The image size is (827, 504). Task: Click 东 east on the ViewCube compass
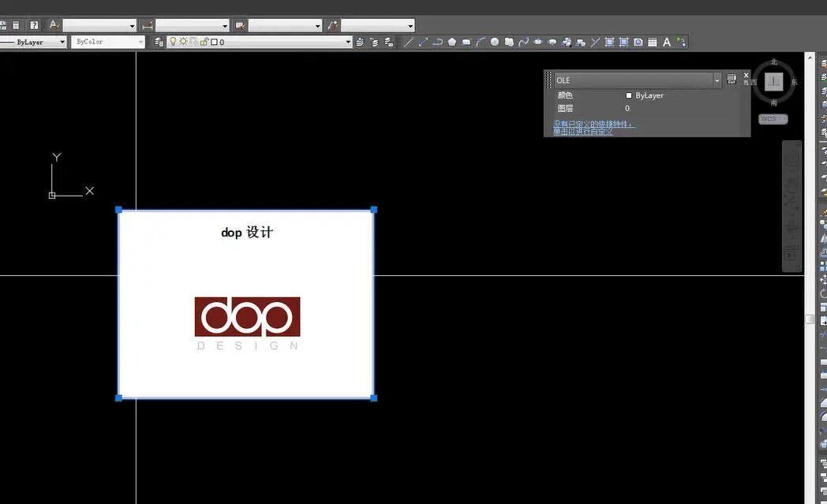click(795, 82)
